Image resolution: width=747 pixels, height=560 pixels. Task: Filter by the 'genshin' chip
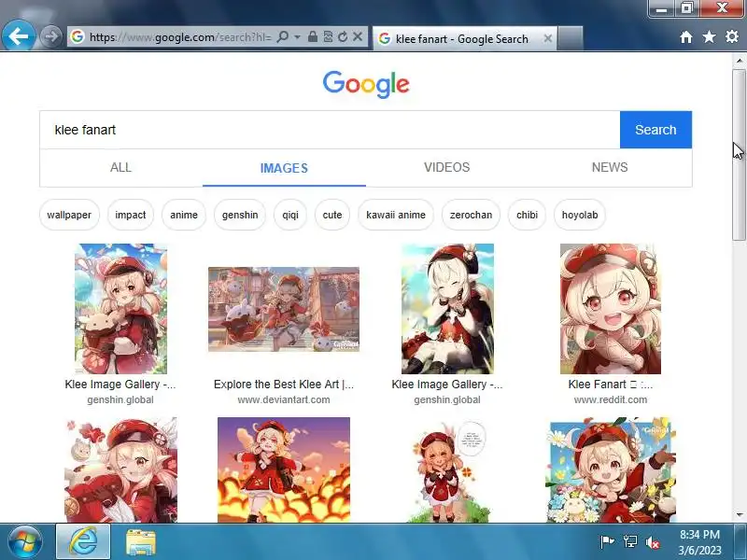(x=240, y=215)
